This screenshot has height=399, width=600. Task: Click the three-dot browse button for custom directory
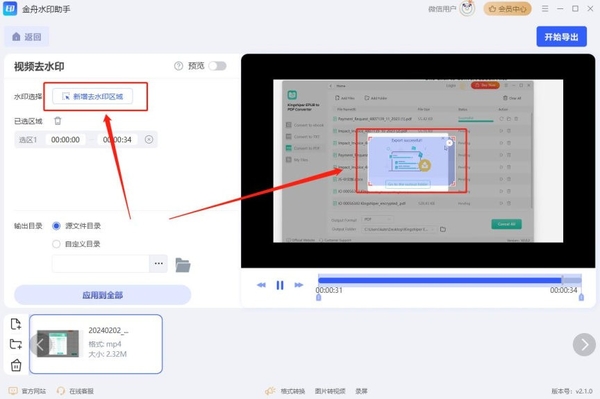158,264
